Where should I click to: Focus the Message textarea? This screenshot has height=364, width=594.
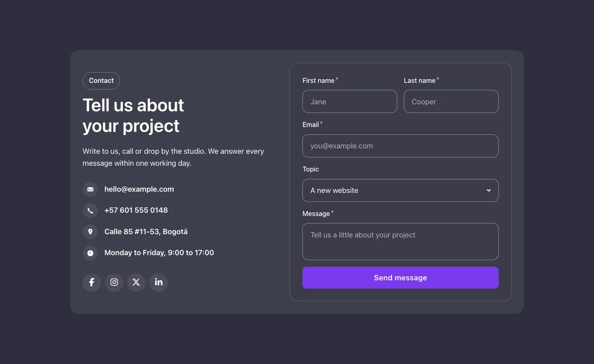(x=400, y=242)
